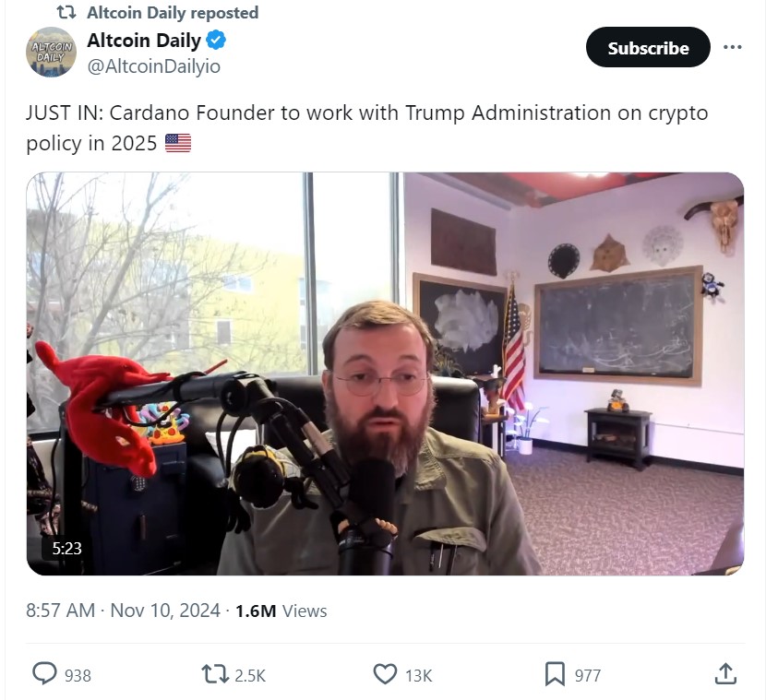Repost this tweet with the retweet icon
This screenshot has width=766, height=700.
[215, 674]
